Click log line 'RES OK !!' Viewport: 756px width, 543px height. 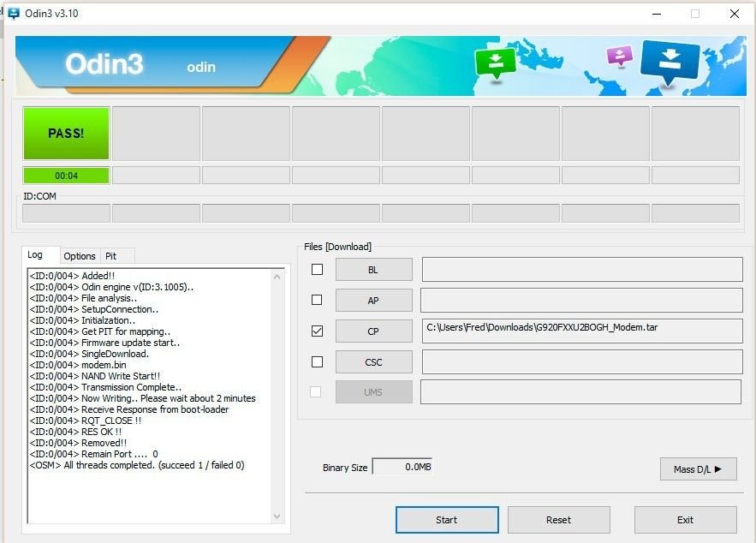75,431
